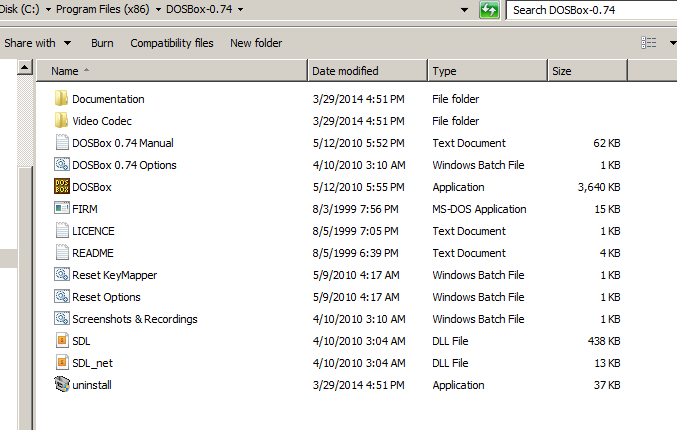Select the README text file icon
This screenshot has width=677, height=430.
pos(62,253)
